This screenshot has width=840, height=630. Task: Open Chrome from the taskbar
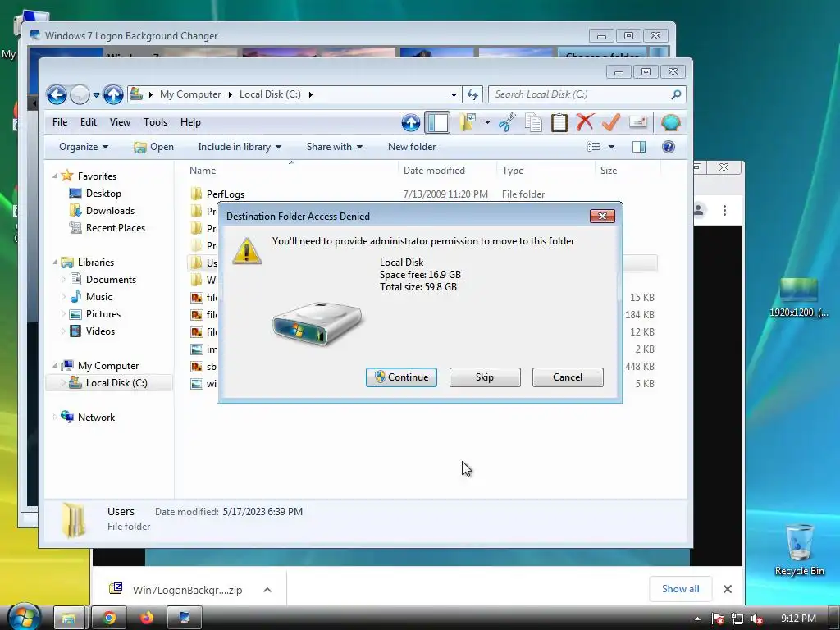109,619
